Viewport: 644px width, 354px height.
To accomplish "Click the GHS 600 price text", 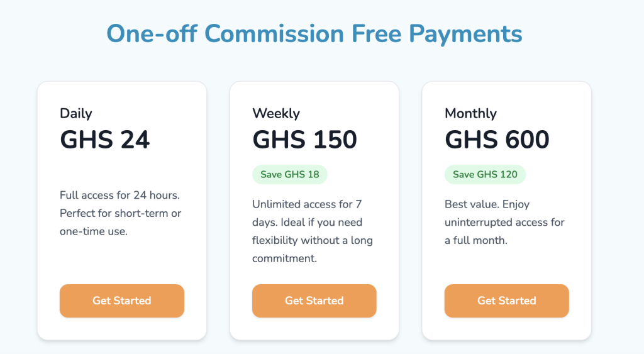I will click(497, 140).
